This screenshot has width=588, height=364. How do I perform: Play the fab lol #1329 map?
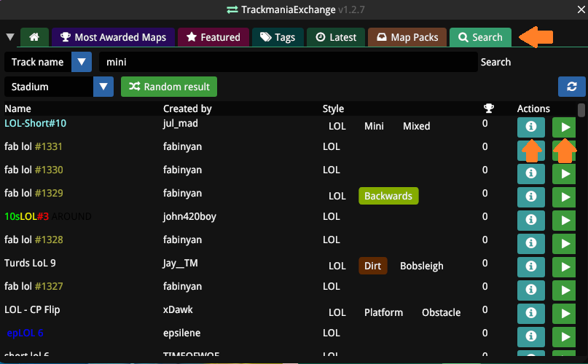[x=564, y=197]
